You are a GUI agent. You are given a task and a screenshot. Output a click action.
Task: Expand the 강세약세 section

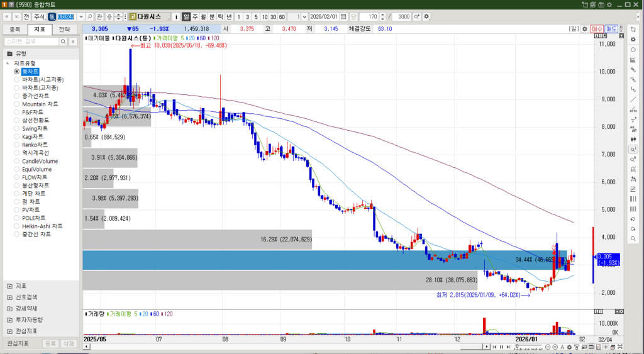pyautogui.click(x=9, y=308)
